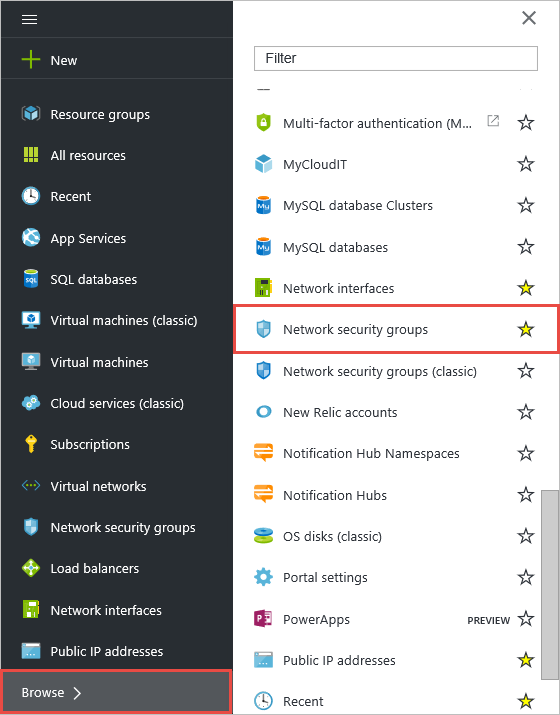Click the browse list scrollbar thumb

coord(550,585)
